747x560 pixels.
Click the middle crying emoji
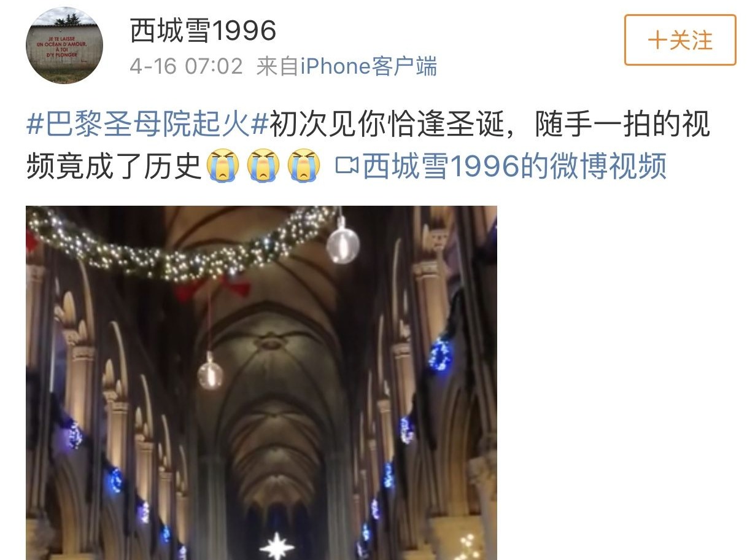tap(263, 166)
